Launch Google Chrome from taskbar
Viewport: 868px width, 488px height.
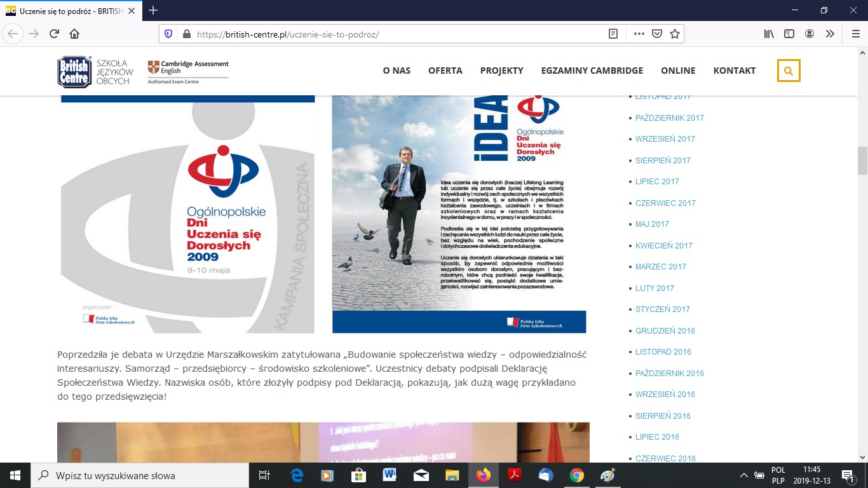(x=576, y=475)
